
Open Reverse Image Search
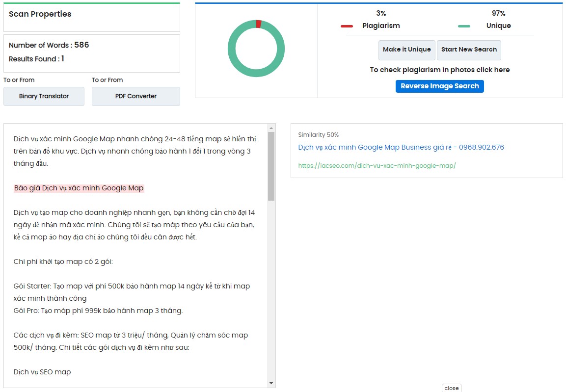click(439, 86)
